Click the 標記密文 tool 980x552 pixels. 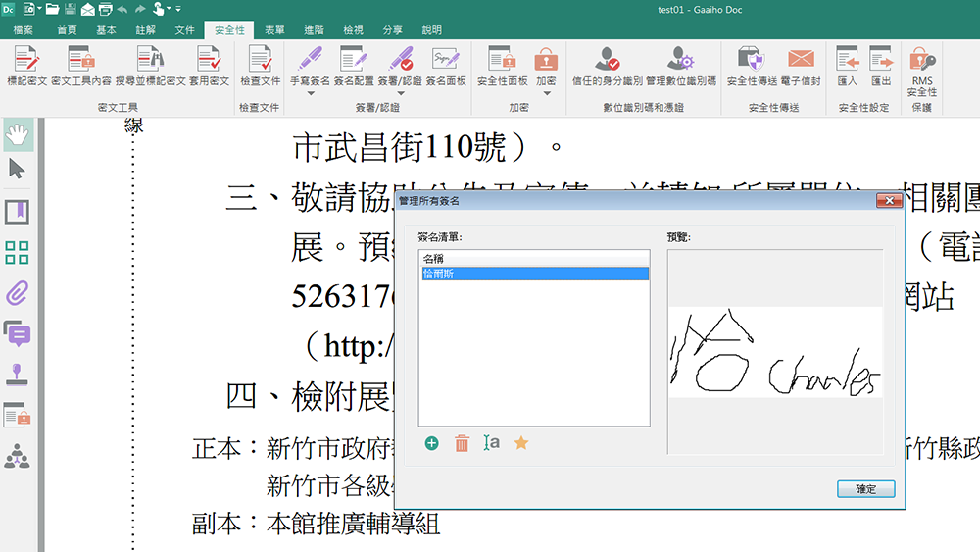pos(26,66)
